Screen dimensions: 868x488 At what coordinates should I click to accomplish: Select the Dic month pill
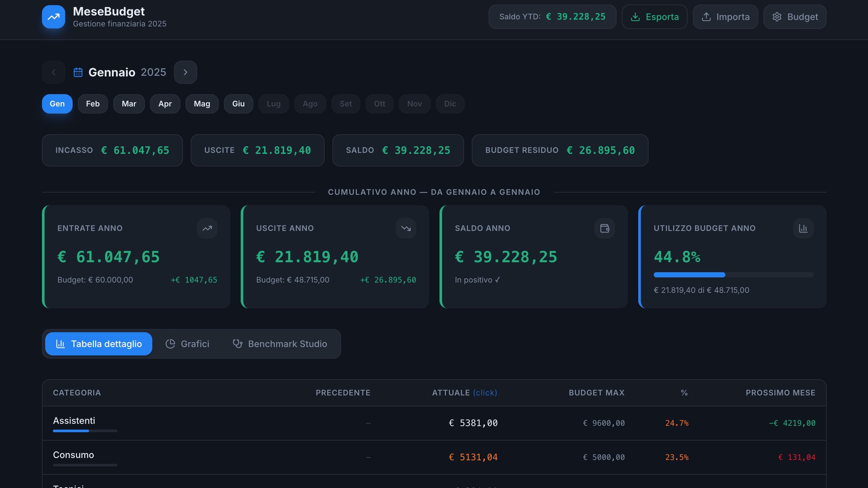(x=450, y=104)
